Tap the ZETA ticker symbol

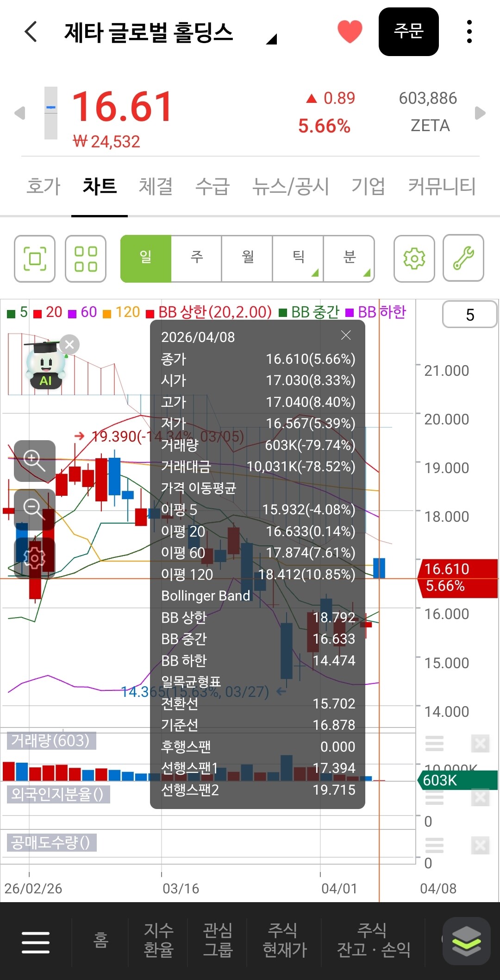click(430, 126)
